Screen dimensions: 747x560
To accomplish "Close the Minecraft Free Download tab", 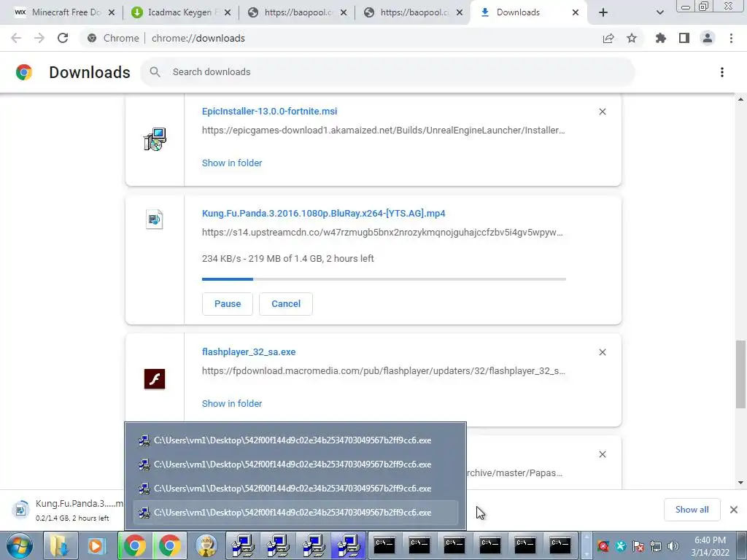I will coord(112,12).
